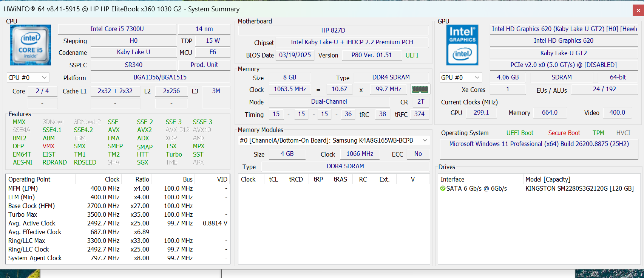Screen dimensions: 644x278
Task: Click the HVCI status label
Action: coord(623,133)
